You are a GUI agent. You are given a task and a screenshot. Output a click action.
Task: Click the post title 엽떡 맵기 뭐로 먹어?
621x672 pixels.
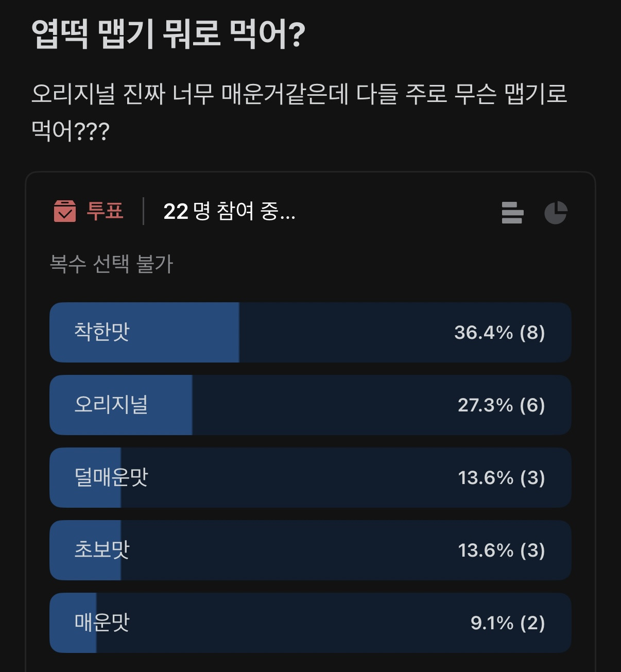[x=168, y=35]
